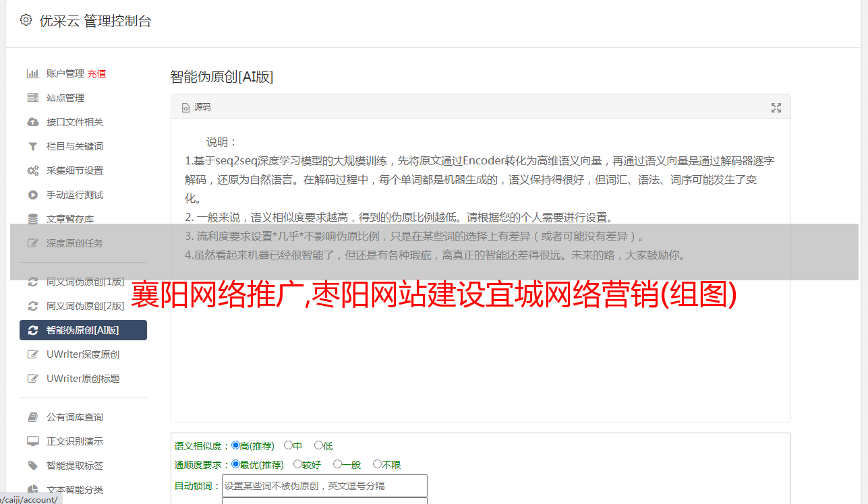Image resolution: width=868 pixels, height=504 pixels.
Task: Open 采集细节设置 gears icon
Action: coord(32,170)
